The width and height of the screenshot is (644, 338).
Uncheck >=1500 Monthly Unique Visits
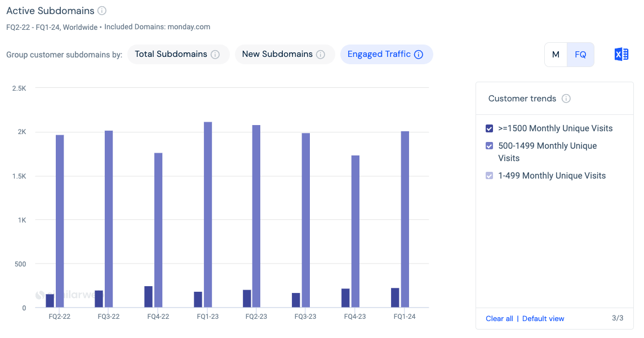pos(489,128)
